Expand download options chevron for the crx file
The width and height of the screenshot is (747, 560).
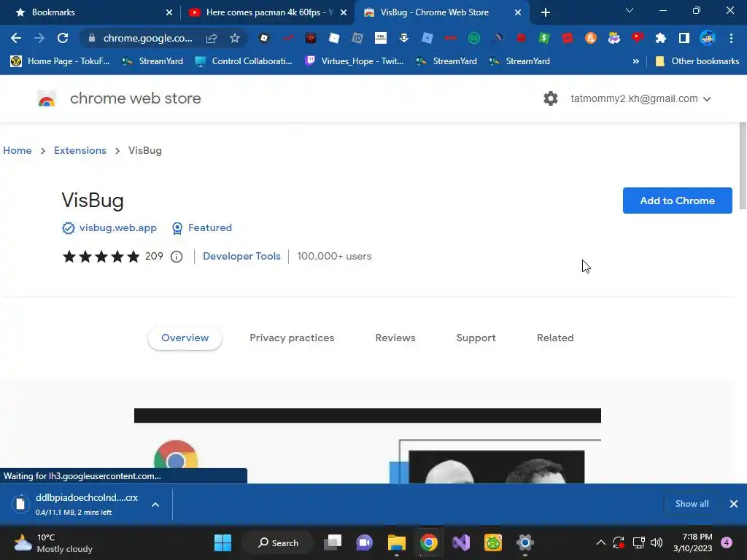click(155, 505)
